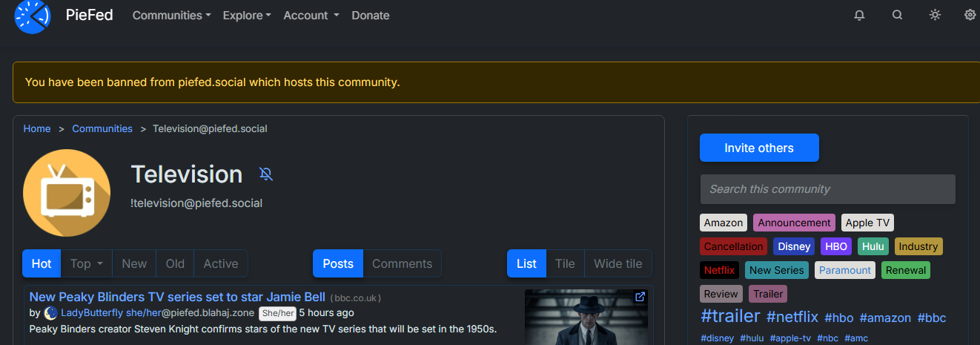Screen dimensions: 980x345
Task: Switch the layout to Tile view
Action: point(565,263)
